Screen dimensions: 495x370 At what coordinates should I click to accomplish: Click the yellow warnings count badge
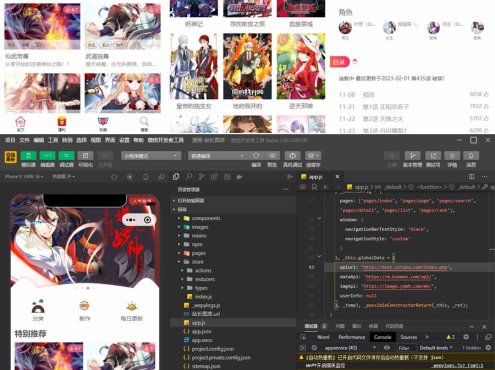[x=451, y=337]
